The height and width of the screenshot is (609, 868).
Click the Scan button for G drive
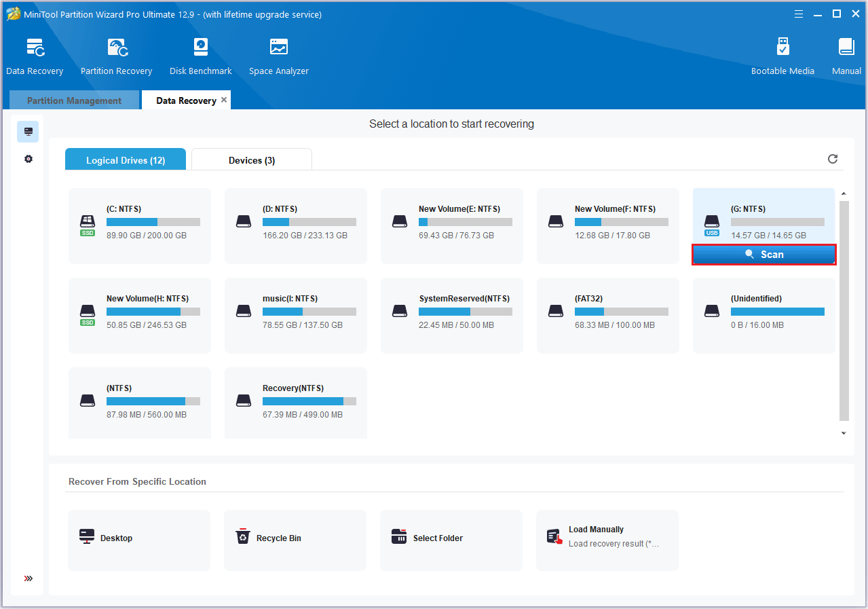[x=763, y=254]
